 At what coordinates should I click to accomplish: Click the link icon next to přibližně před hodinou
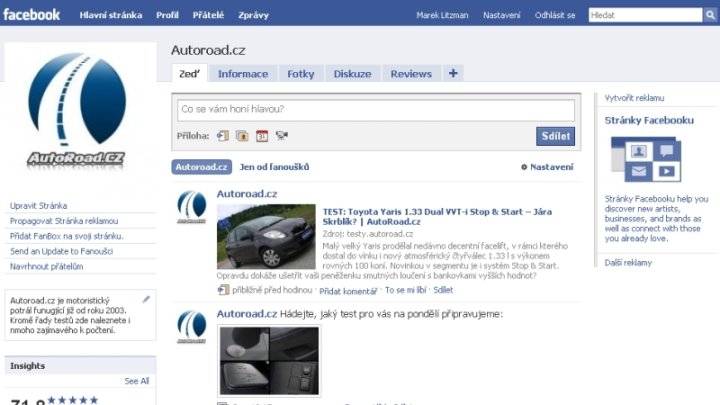223,290
